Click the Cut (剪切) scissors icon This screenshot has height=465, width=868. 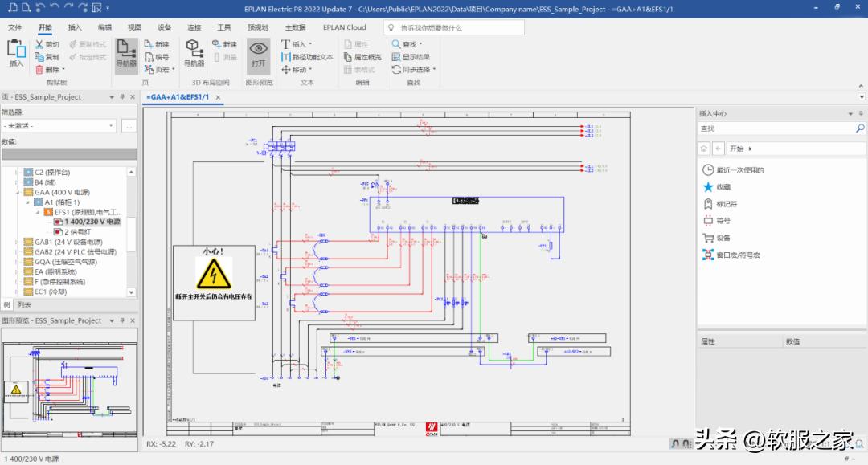(x=39, y=45)
